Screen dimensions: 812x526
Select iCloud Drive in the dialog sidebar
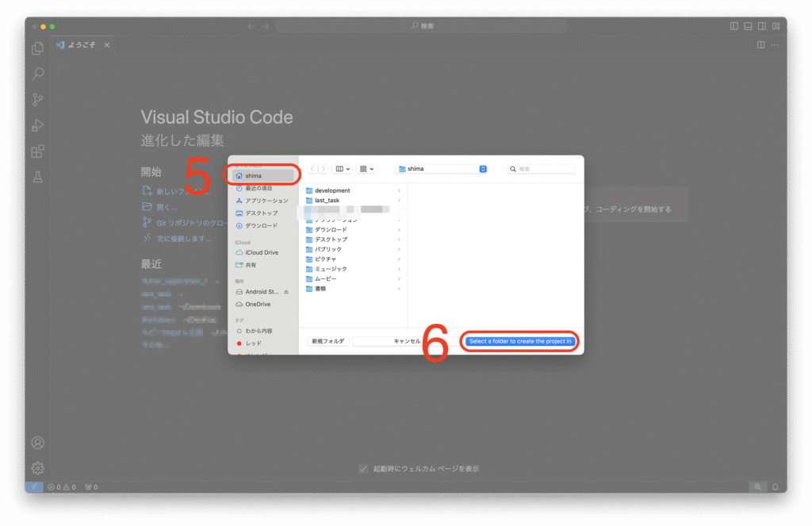coord(263,252)
